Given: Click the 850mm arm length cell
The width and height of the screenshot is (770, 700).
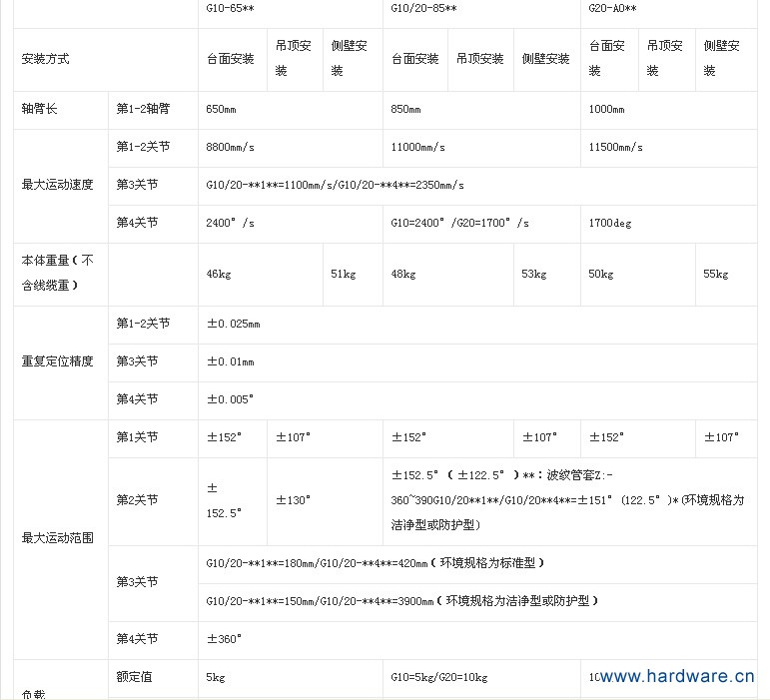Looking at the screenshot, I should click(x=406, y=109).
